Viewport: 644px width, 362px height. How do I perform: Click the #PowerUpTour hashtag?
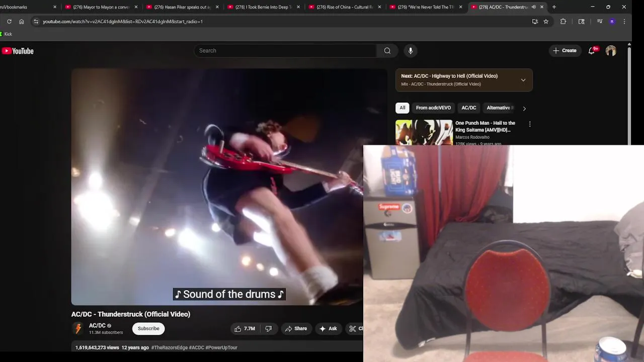[221, 347]
